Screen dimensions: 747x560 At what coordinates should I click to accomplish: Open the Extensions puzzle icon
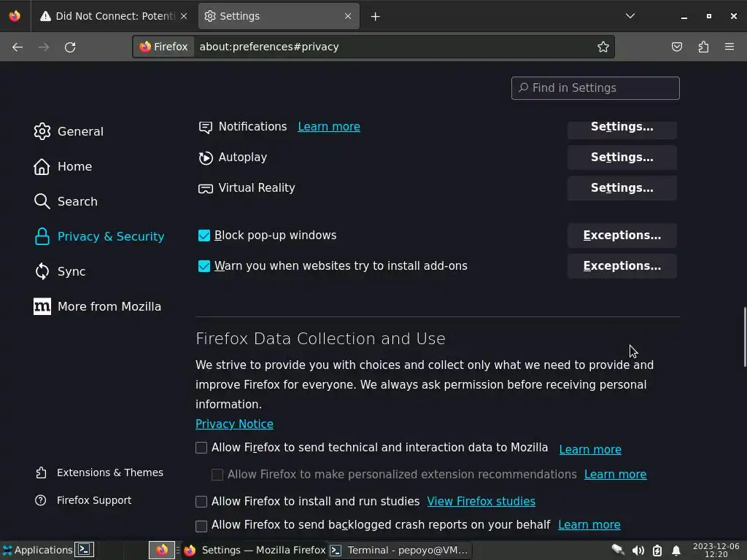point(703,47)
